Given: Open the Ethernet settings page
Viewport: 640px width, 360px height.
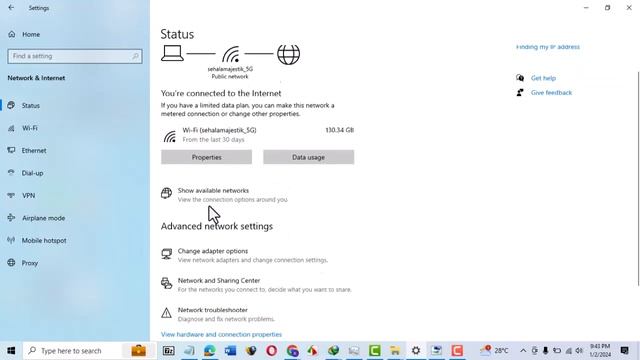Looking at the screenshot, I should click(x=34, y=151).
